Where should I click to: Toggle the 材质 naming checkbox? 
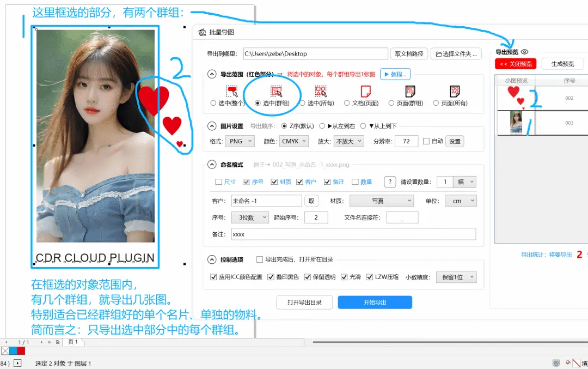coord(274,182)
